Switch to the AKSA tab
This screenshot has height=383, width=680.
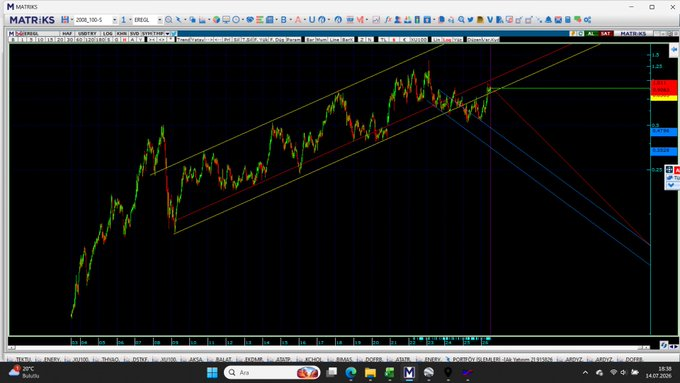(x=196, y=359)
